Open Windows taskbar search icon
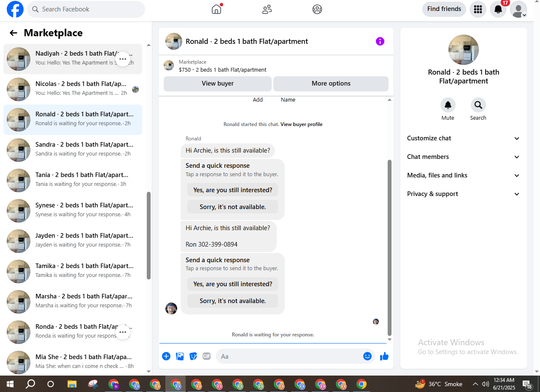The width and height of the screenshot is (540, 392). (x=30, y=384)
